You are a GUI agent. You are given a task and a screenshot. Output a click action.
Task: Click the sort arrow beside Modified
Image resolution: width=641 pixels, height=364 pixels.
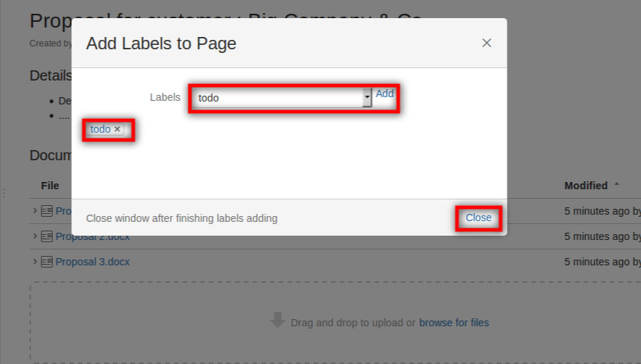(617, 185)
